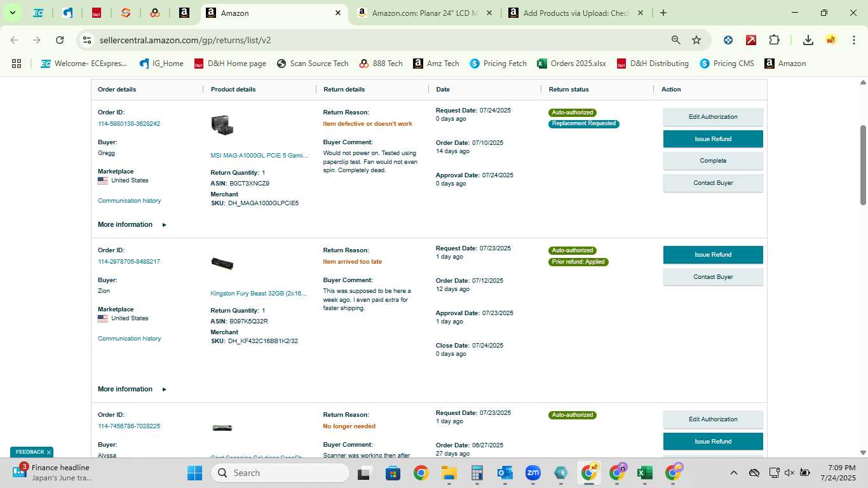Open the Welcome- ECExpress bookmark

pyautogui.click(x=84, y=64)
